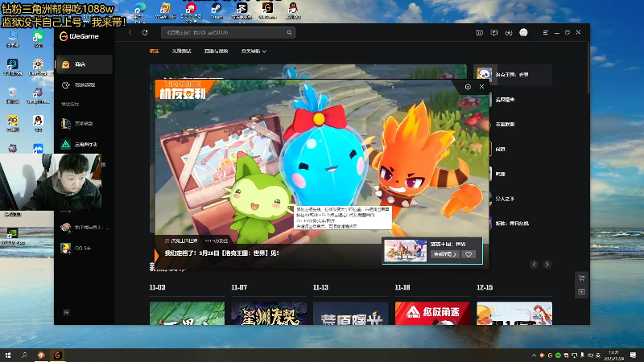Focus the WeGame search box

[228, 32]
